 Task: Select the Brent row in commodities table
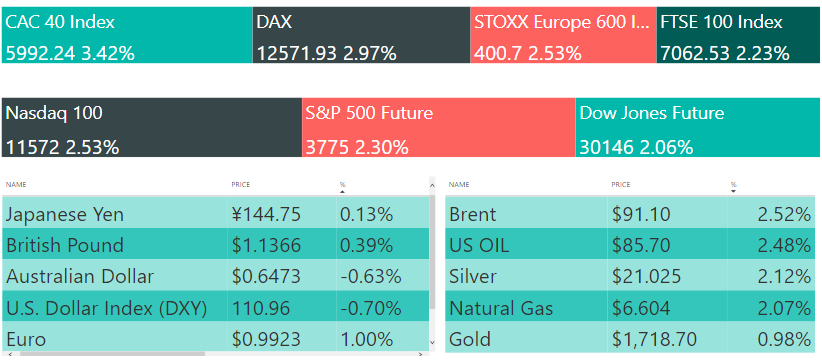[x=630, y=214]
